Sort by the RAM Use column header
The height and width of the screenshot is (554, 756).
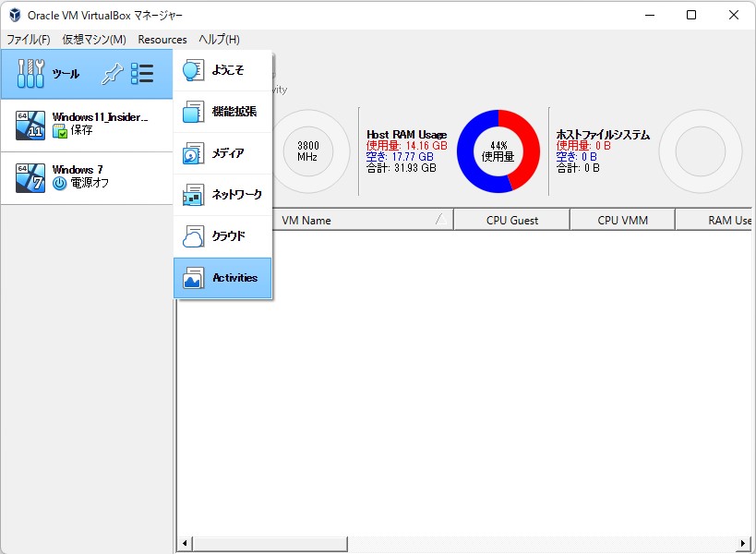click(x=714, y=221)
